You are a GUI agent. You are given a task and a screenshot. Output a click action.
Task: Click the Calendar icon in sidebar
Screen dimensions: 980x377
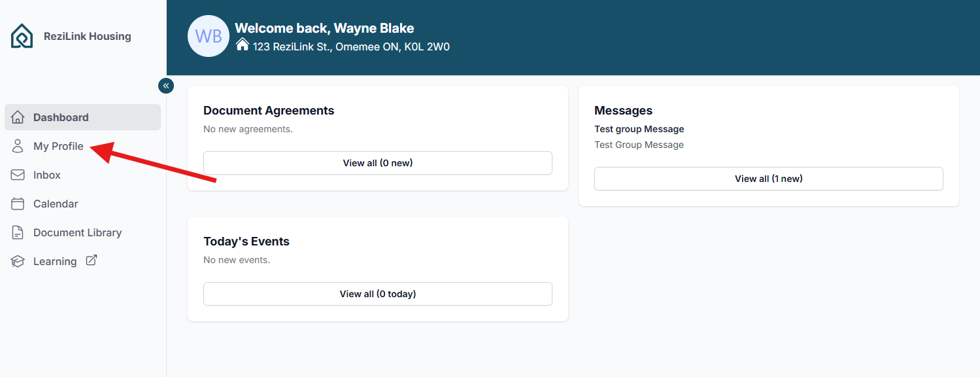tap(18, 204)
